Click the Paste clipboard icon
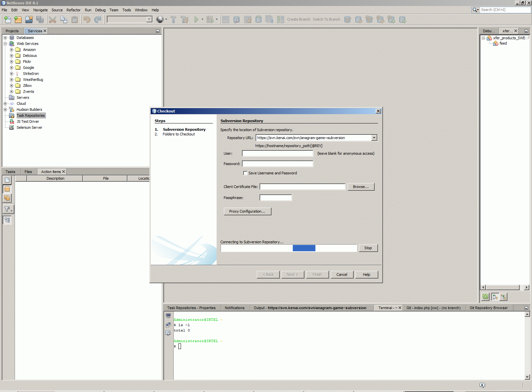This screenshot has height=392, width=532. pos(75,20)
